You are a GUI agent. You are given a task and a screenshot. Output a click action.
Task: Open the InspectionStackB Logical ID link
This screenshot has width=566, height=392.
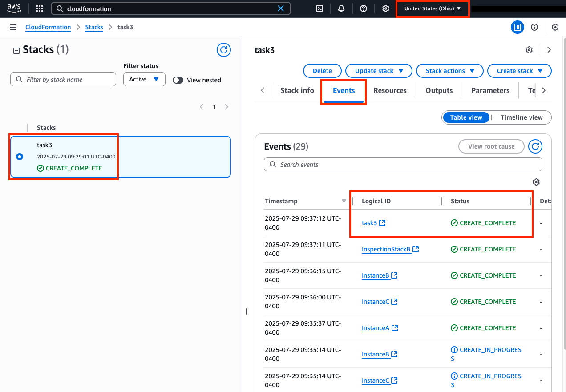[390, 249]
